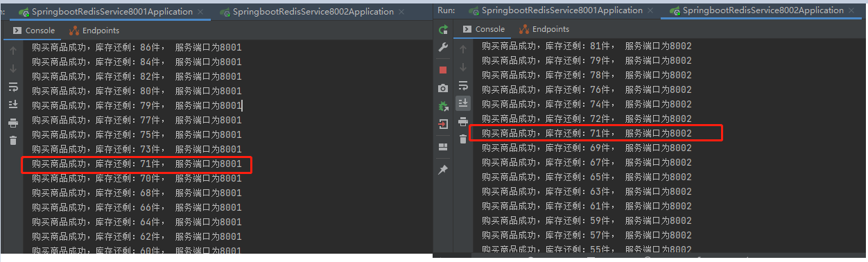Click the 库存还剩: 86件 line on port 8001
This screenshot has height=262, width=868.
coord(137,47)
